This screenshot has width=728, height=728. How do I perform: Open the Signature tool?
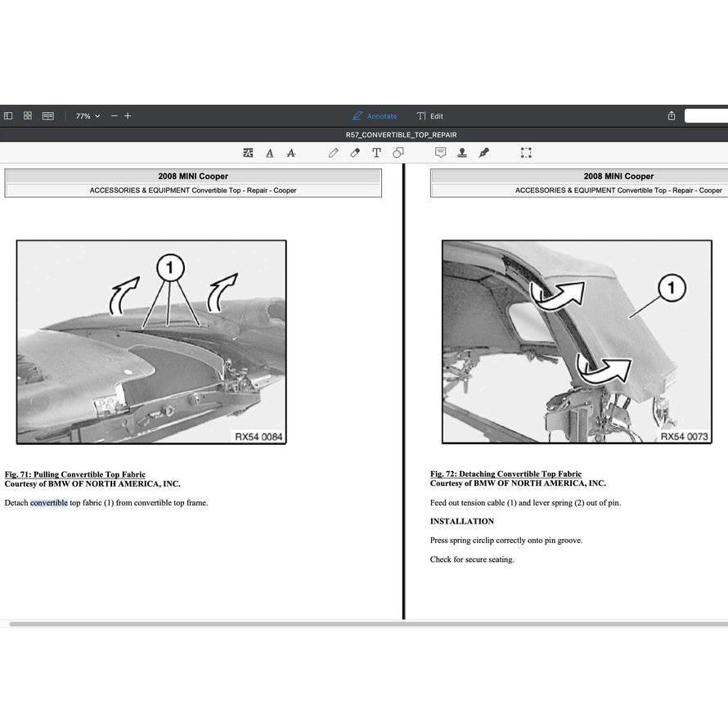coord(482,152)
